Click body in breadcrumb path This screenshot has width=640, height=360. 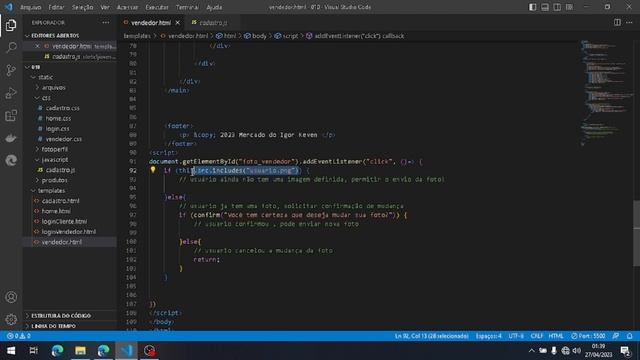click(256, 36)
